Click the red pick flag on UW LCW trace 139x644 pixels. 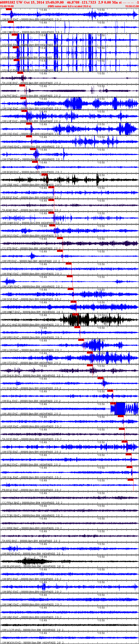[81, 340]
